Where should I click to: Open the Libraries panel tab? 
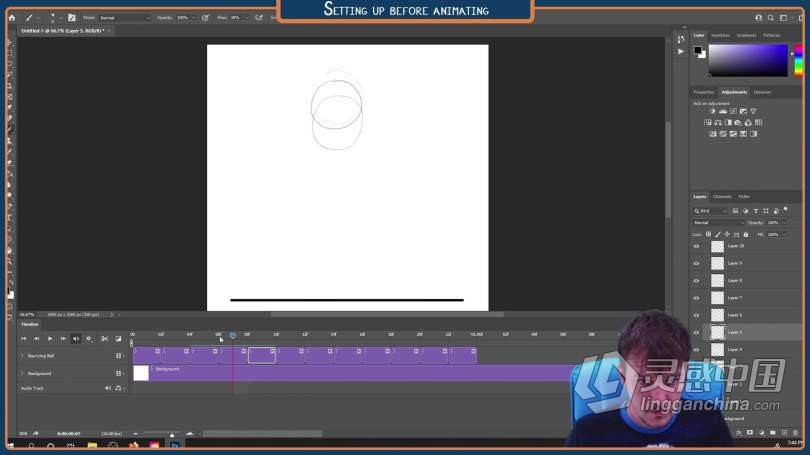762,92
